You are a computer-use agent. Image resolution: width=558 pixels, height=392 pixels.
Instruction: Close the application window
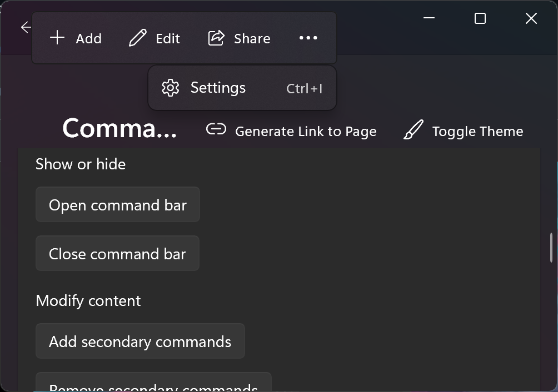(x=531, y=18)
